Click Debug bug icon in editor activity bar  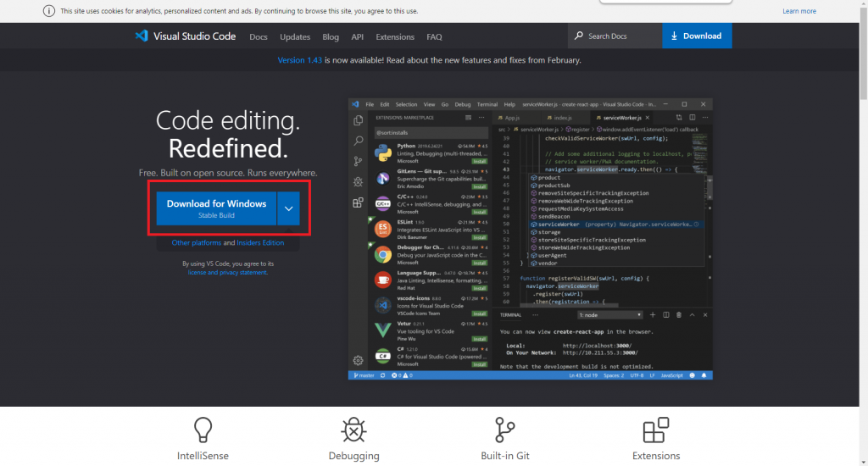[x=359, y=181]
